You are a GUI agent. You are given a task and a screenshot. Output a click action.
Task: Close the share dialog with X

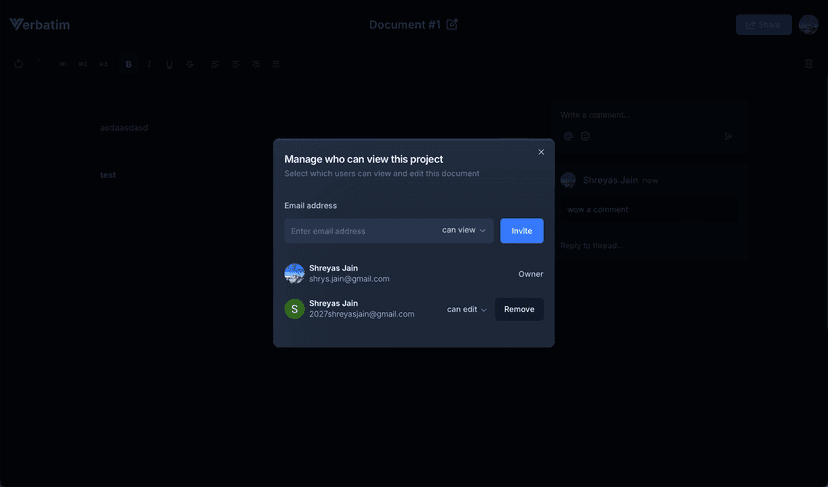pos(541,152)
